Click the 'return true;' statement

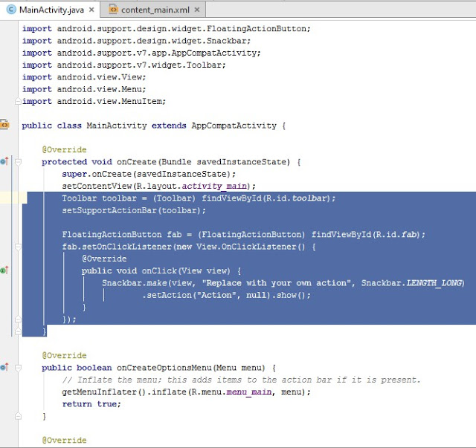click(x=91, y=404)
